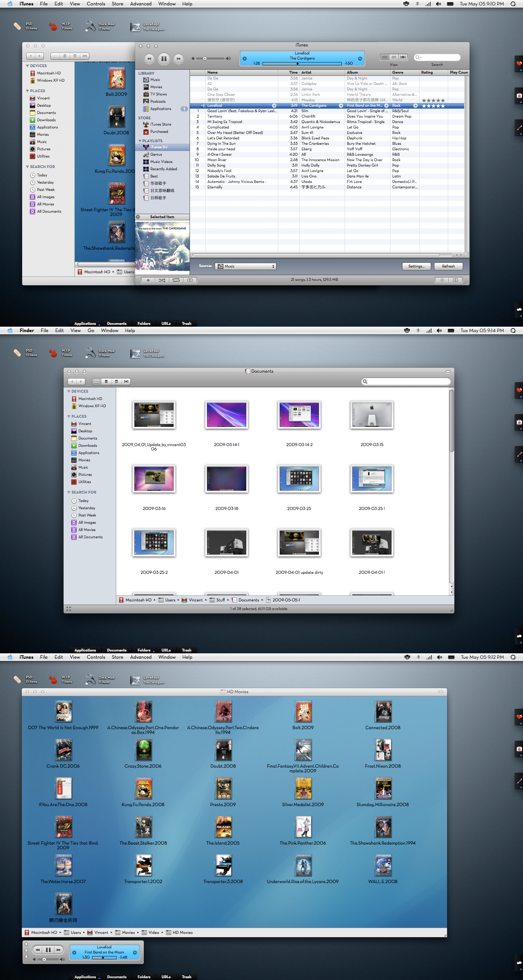Toggle the artwork viewer button in iTunes
Image resolution: width=523 pixels, height=980 pixels.
pos(190,280)
